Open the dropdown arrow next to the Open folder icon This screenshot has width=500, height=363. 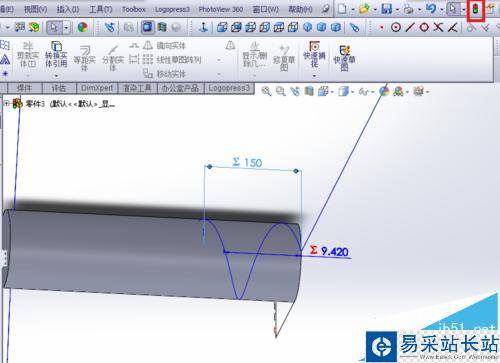pos(375,10)
